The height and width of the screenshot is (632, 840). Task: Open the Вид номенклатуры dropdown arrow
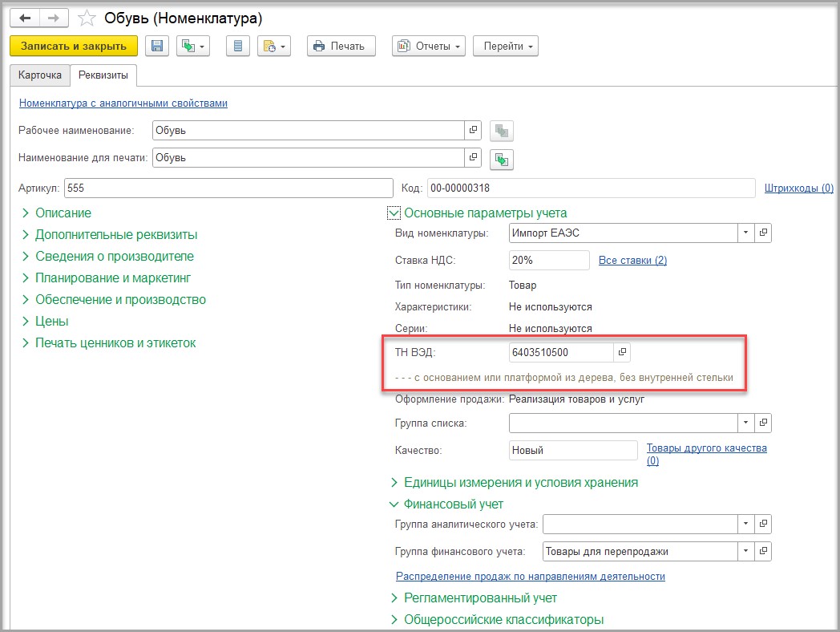[745, 233]
